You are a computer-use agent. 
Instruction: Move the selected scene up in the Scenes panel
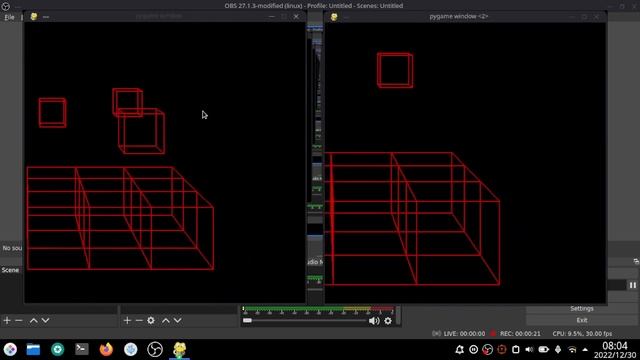click(33, 321)
